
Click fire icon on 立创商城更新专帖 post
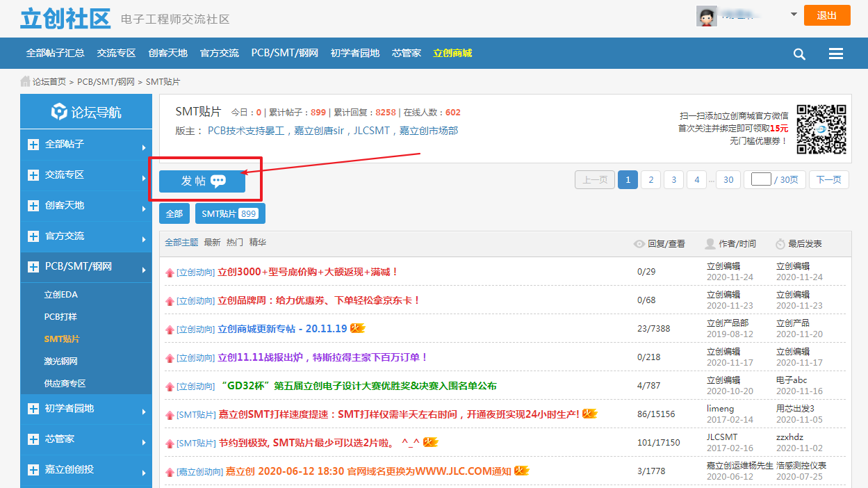[358, 328]
